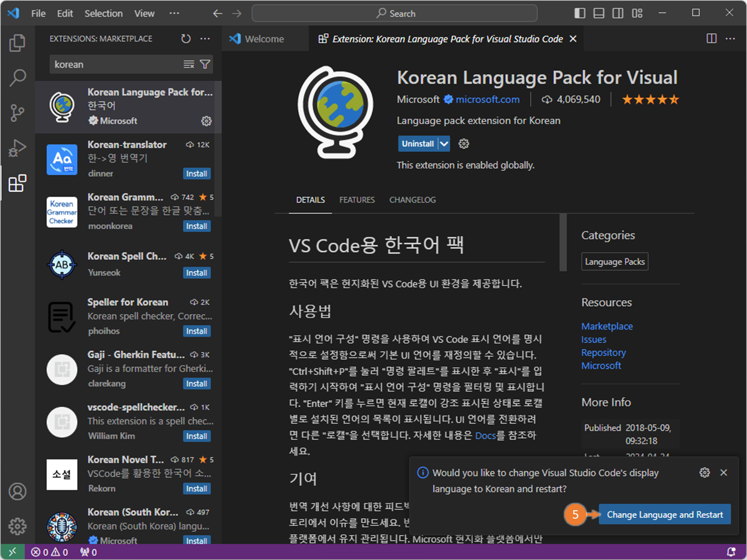747x560 pixels.
Task: Click Change Language and Restart button
Action: tap(665, 515)
